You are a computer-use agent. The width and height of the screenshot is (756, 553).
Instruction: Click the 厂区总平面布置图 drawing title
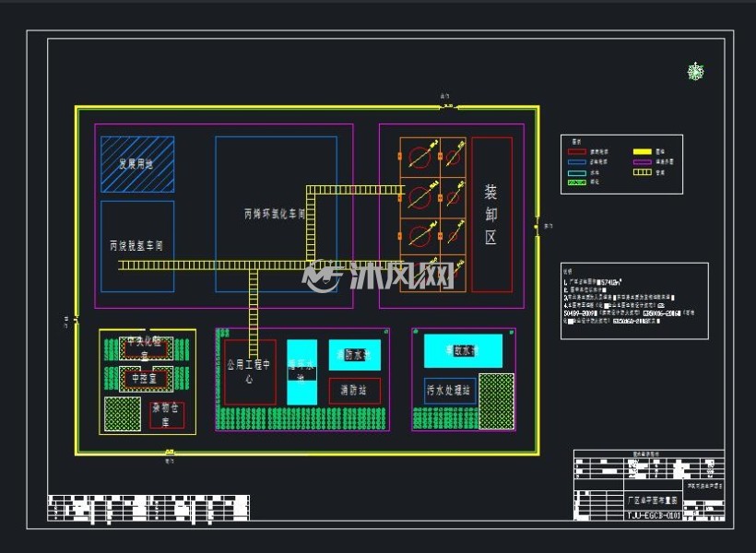[653, 500]
